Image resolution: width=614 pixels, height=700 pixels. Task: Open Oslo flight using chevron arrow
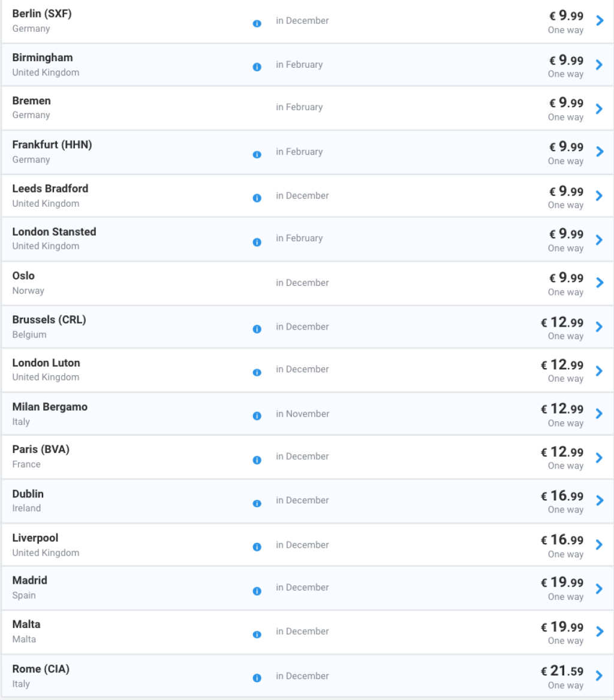click(x=599, y=283)
